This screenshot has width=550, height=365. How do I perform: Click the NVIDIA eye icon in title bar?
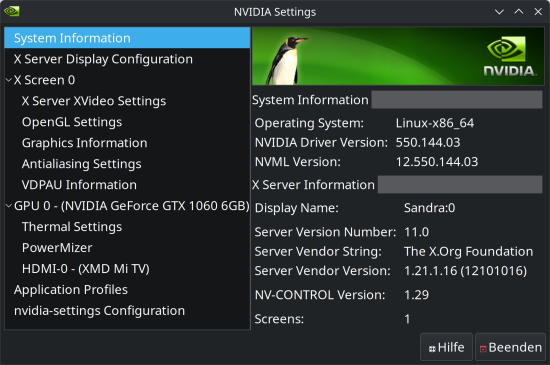(12, 11)
